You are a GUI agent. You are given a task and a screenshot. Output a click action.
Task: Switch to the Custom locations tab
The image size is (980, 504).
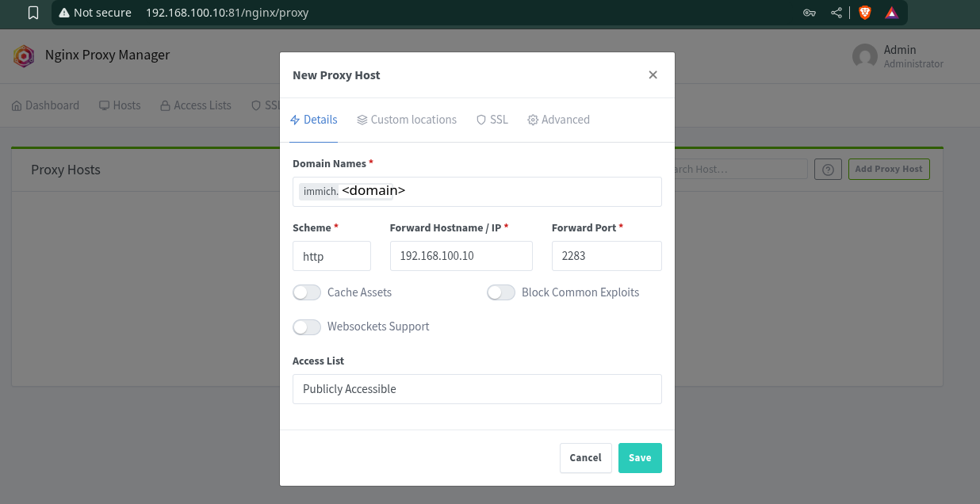pyautogui.click(x=407, y=120)
